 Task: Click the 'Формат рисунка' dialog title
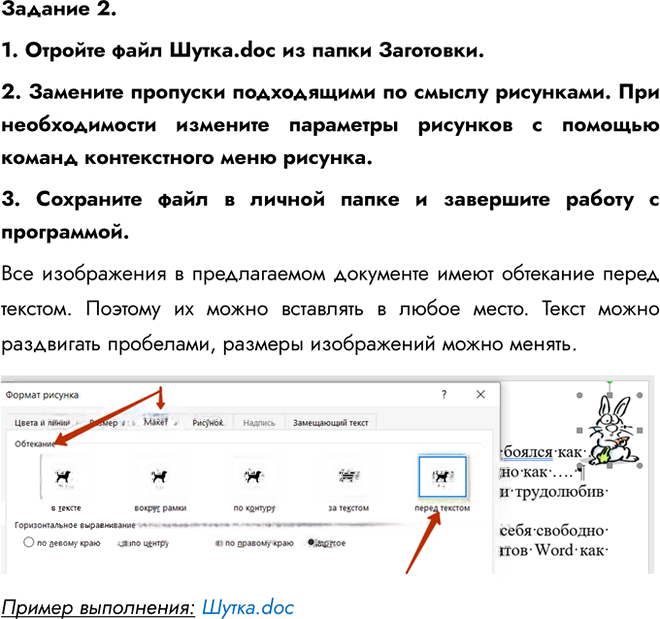pyautogui.click(x=42, y=395)
